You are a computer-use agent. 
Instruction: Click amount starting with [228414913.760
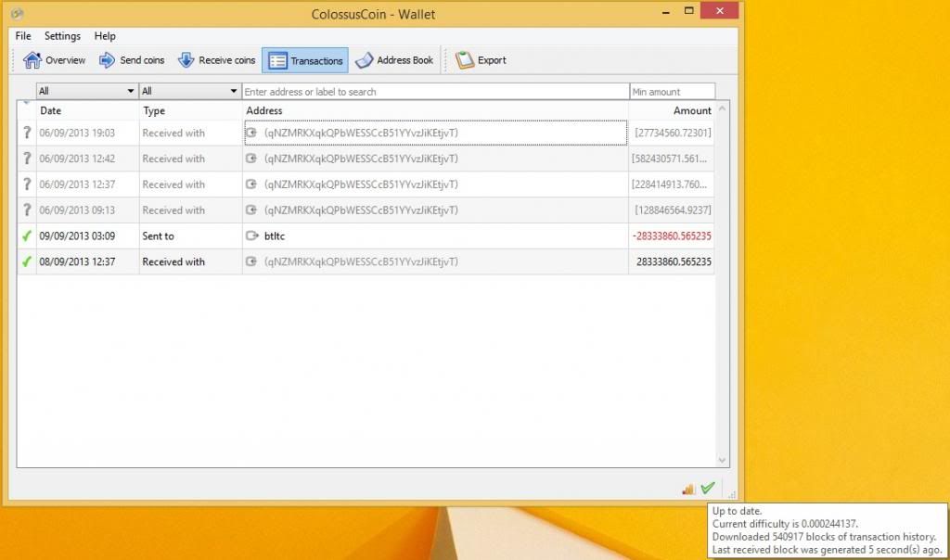pyautogui.click(x=670, y=185)
